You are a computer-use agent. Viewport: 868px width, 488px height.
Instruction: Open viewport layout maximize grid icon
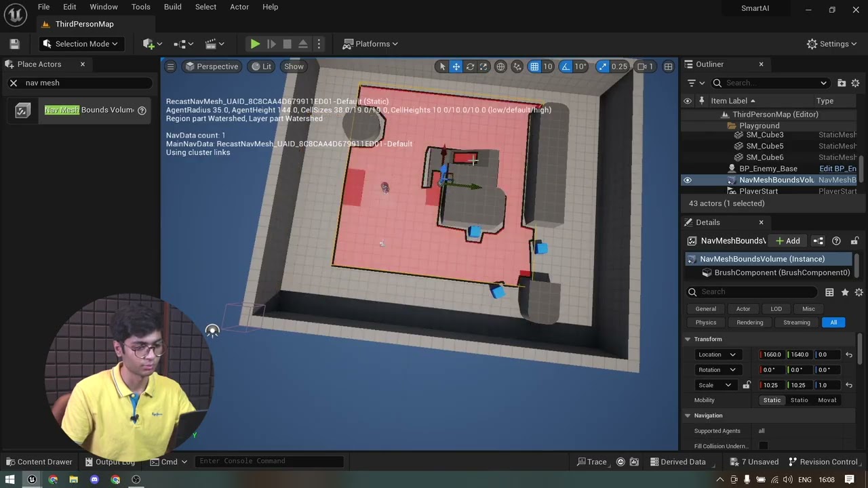pos(669,66)
